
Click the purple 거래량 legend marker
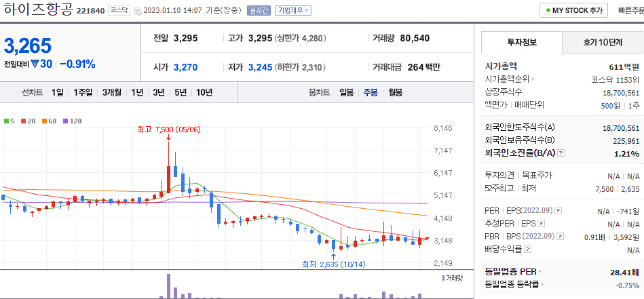tap(443, 278)
